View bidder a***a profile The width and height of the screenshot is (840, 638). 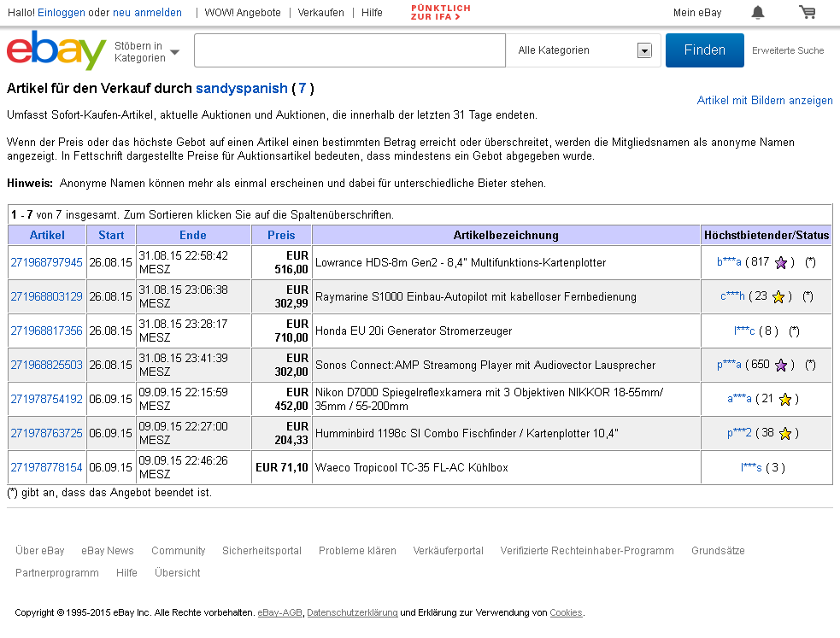(x=739, y=399)
